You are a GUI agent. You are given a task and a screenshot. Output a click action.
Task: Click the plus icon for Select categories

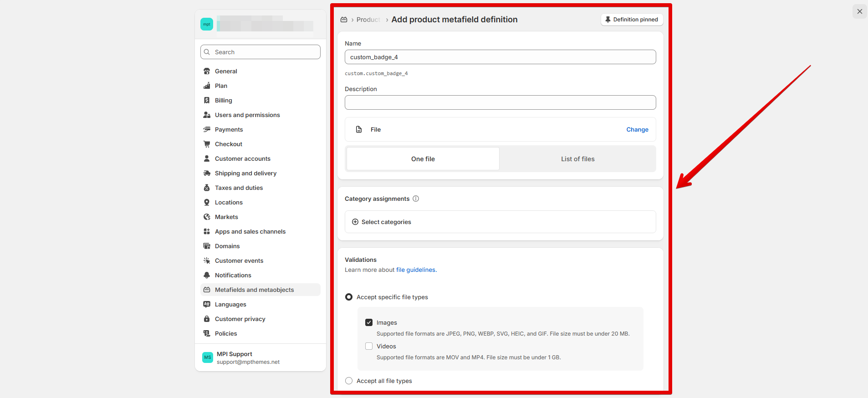click(355, 222)
